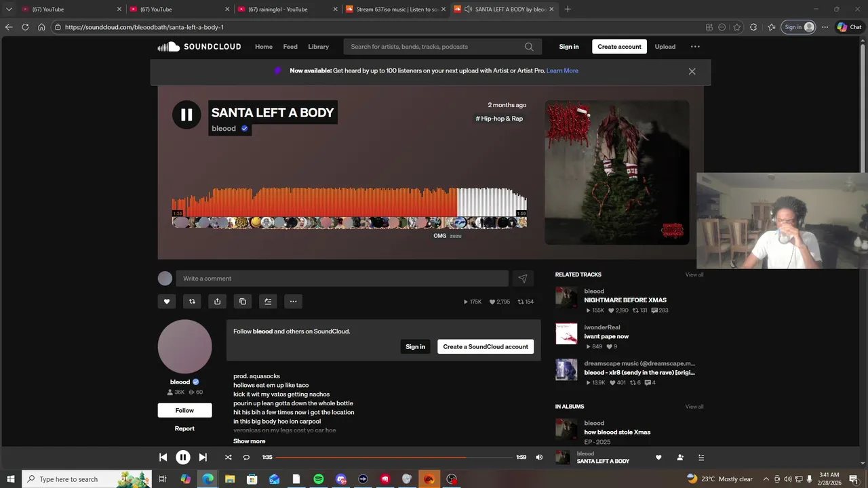Seek along the bottom player progress bar
The height and width of the screenshot is (488, 868).
click(394, 457)
